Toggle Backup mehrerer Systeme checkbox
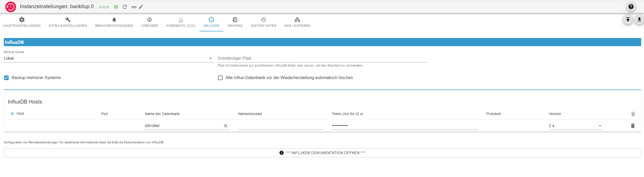This screenshot has width=644, height=177. 6,78
